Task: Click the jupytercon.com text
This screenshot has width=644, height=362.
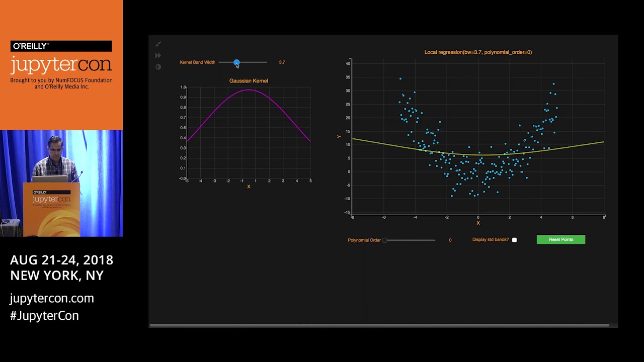Action: tap(52, 298)
